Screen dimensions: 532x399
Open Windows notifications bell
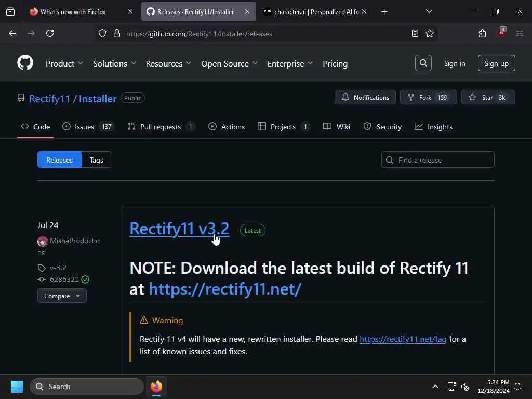(518, 387)
